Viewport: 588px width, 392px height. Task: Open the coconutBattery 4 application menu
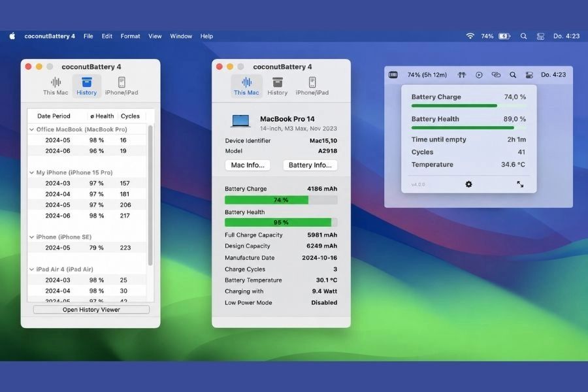pos(50,36)
